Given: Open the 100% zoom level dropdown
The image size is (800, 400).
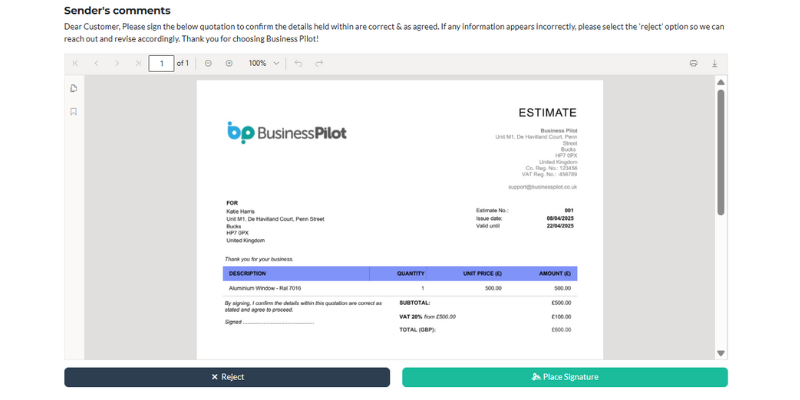Looking at the screenshot, I should coord(264,63).
